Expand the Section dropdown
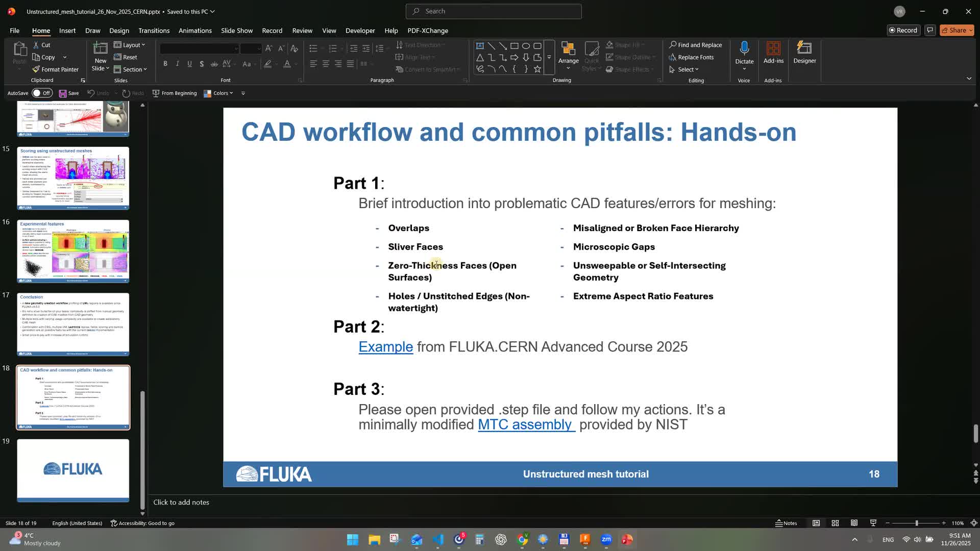The image size is (980, 551). (x=131, y=69)
